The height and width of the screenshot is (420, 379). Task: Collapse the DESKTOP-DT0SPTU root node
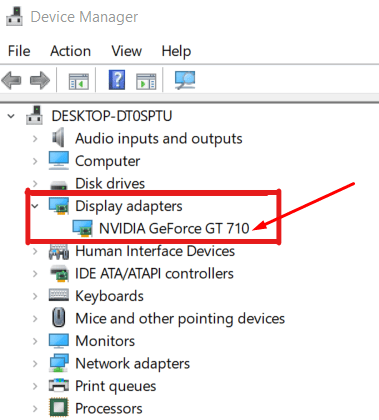pyautogui.click(x=11, y=116)
